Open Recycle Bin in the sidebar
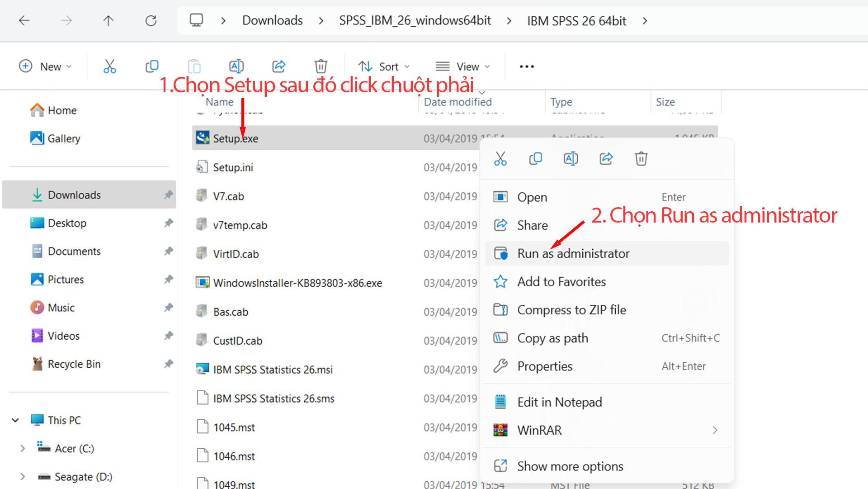Viewport: 868px width, 489px height. coord(89,364)
